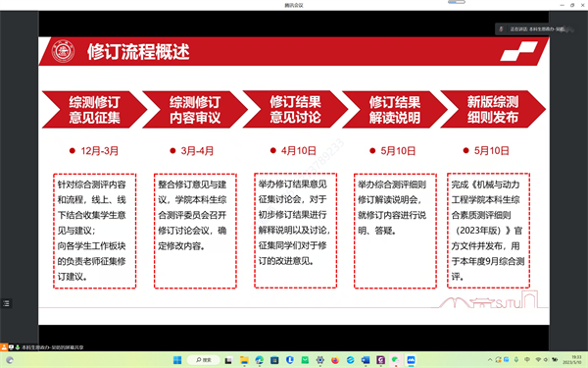Open Microsoft Word from the taskbar

[x=366, y=360]
